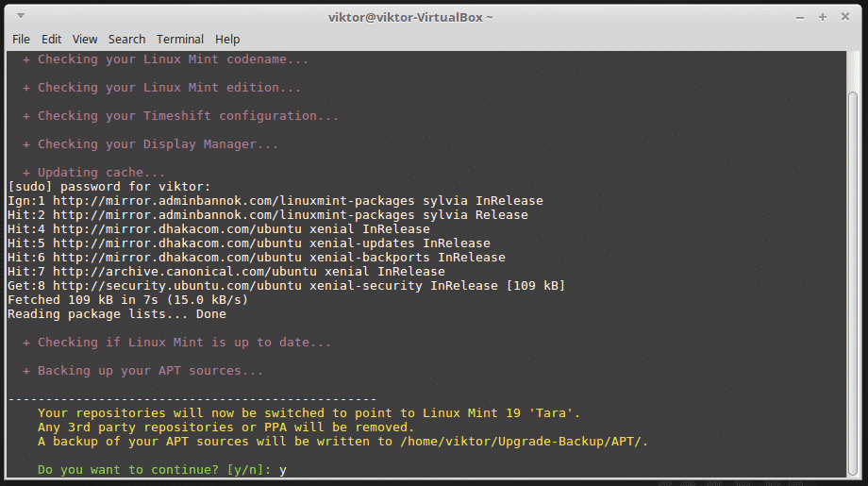Click the line "Checking your Linux Mint edition..."
The height and width of the screenshot is (486, 868).
(x=161, y=88)
